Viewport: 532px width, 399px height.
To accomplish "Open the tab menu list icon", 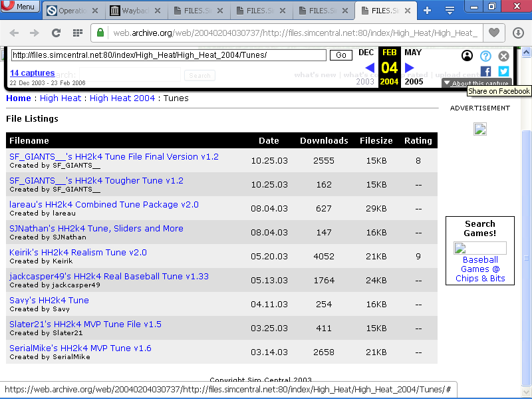I will 450,11.
